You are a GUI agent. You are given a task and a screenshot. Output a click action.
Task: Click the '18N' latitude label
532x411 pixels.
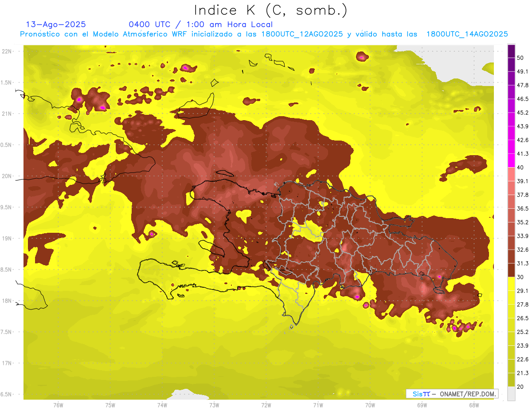pyautogui.click(x=7, y=301)
